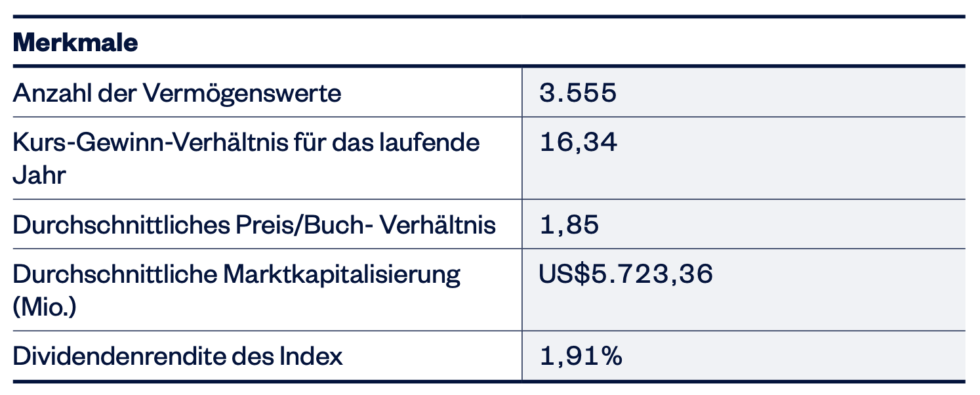Image resolution: width=980 pixels, height=395 pixels.
Task: Click the value US$5.723,36
Action: pyautogui.click(x=625, y=274)
